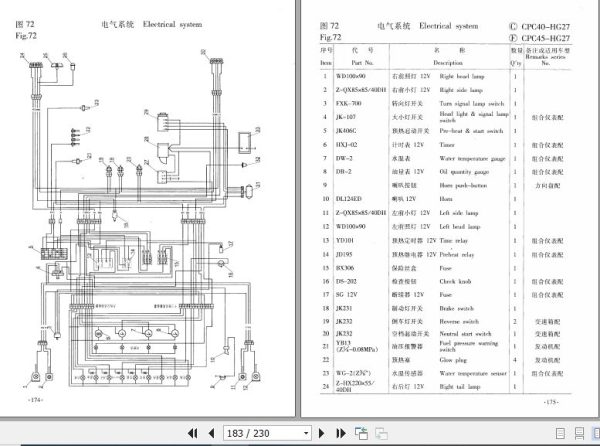Jump to the last page
This screenshot has height=446, width=600.
tap(341, 433)
